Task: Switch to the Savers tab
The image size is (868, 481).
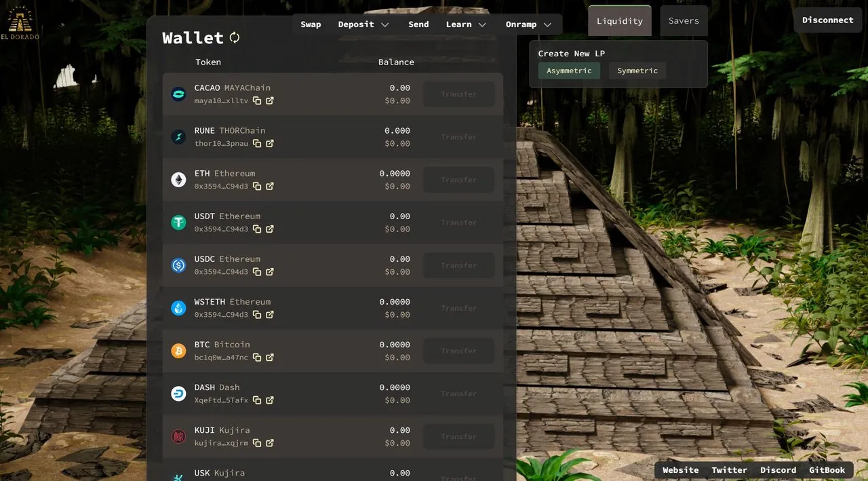Action: [684, 21]
